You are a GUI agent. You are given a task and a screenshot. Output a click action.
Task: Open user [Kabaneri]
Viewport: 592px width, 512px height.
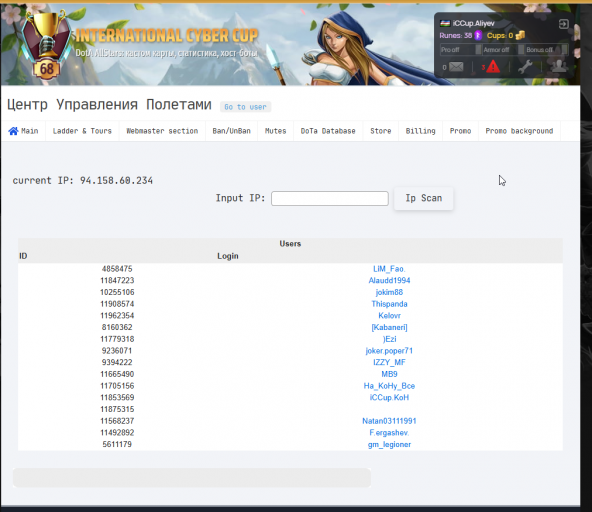pos(389,327)
